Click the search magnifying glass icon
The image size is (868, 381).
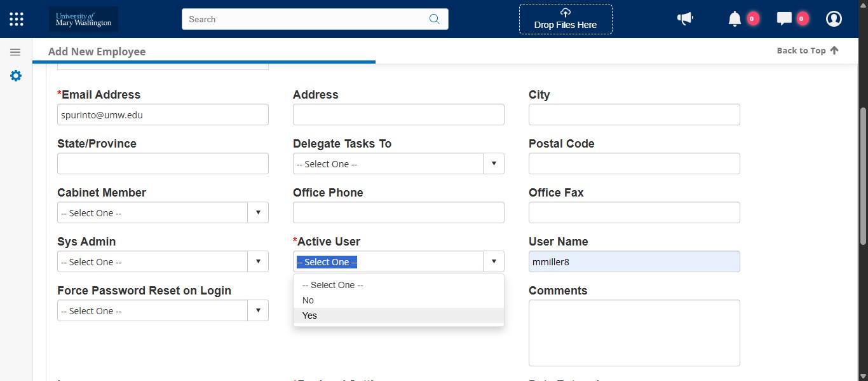(x=435, y=19)
